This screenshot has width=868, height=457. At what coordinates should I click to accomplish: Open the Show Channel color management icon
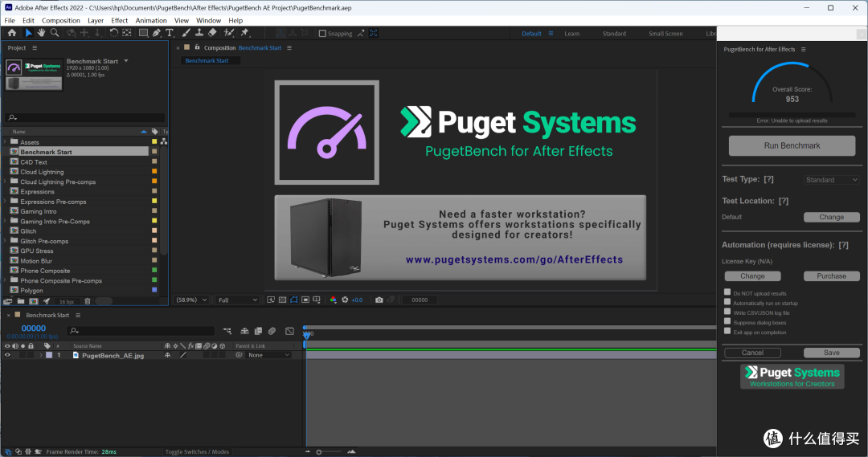[333, 300]
